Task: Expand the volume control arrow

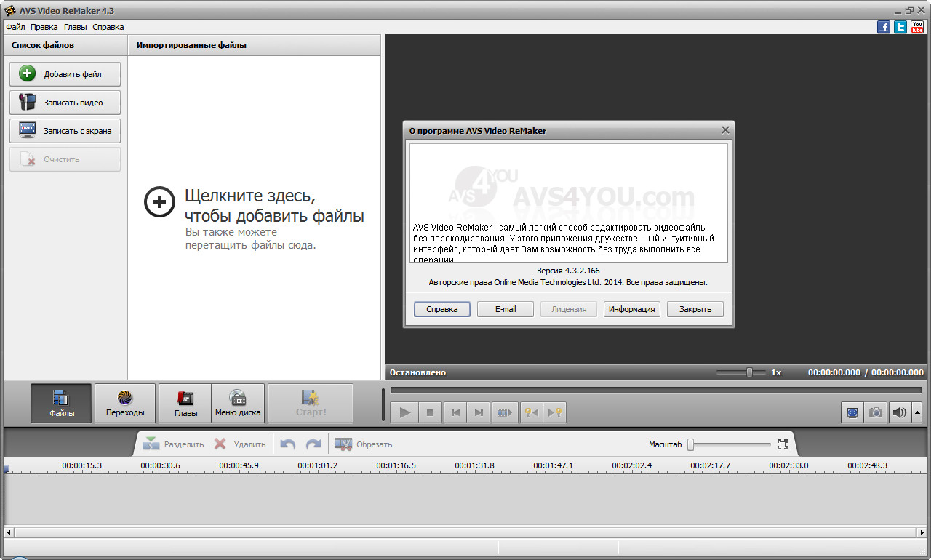Action: [917, 412]
